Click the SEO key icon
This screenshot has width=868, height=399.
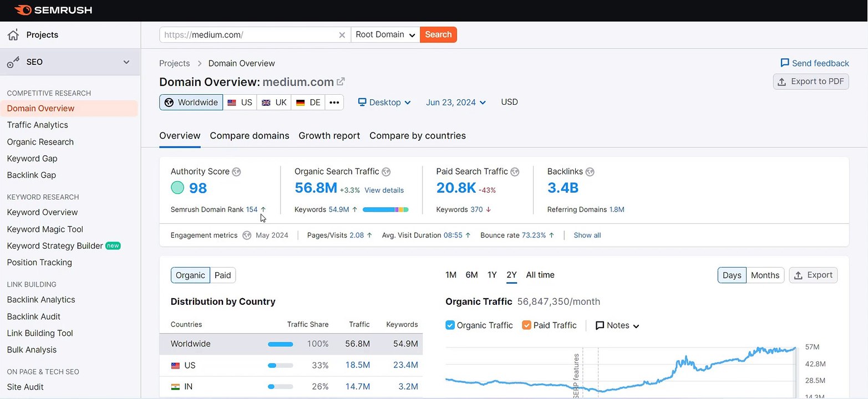pyautogui.click(x=13, y=62)
